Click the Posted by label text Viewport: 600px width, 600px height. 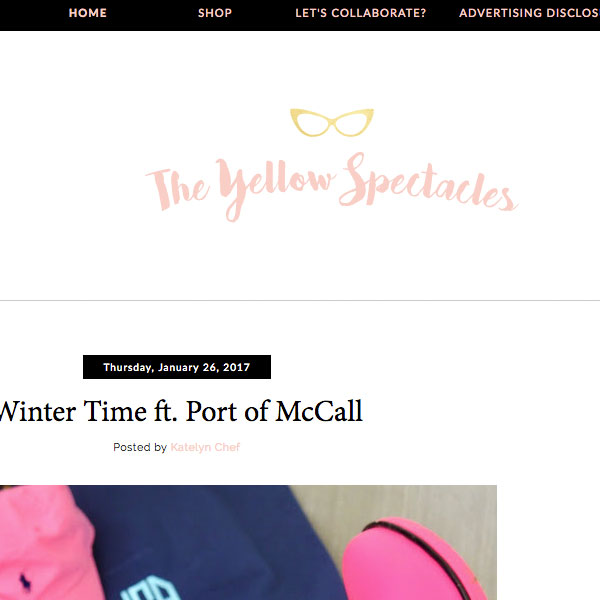(x=140, y=447)
